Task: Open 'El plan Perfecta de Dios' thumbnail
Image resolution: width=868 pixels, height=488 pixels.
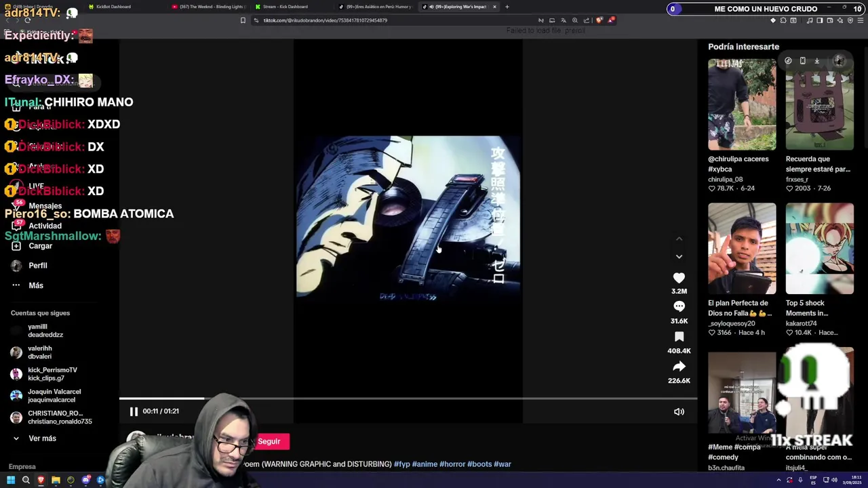Action: (742, 248)
